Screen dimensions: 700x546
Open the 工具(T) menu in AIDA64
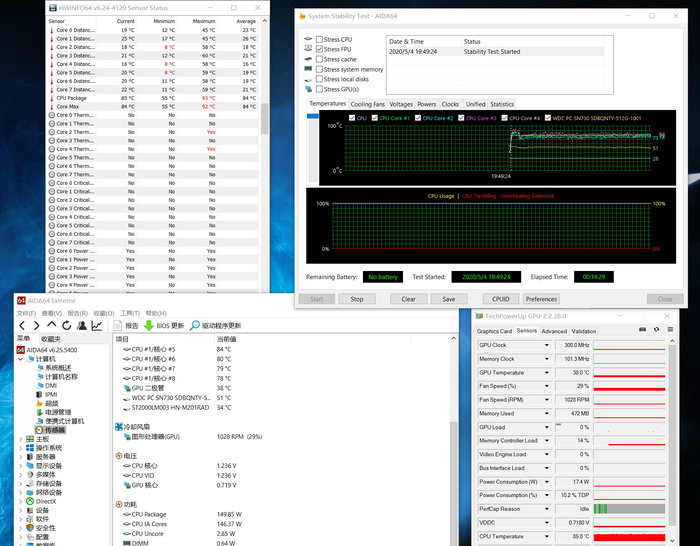[x=130, y=313]
